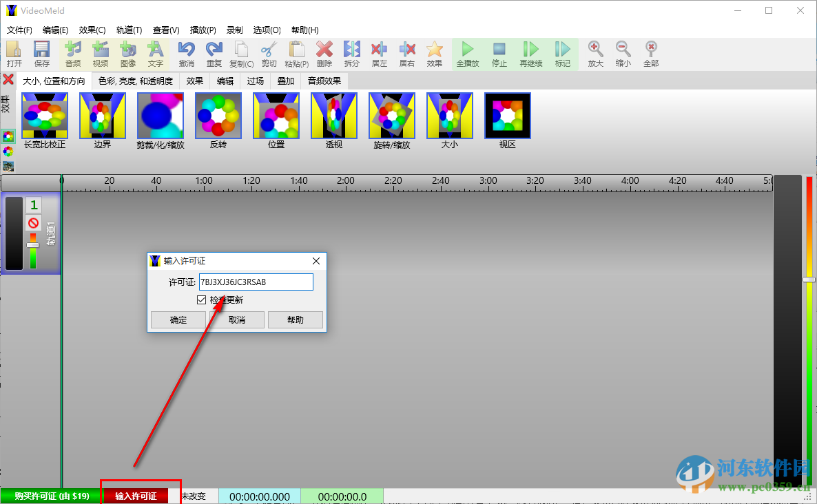
Task: Switch to 大小, 位置和方向 tab
Action: point(54,81)
